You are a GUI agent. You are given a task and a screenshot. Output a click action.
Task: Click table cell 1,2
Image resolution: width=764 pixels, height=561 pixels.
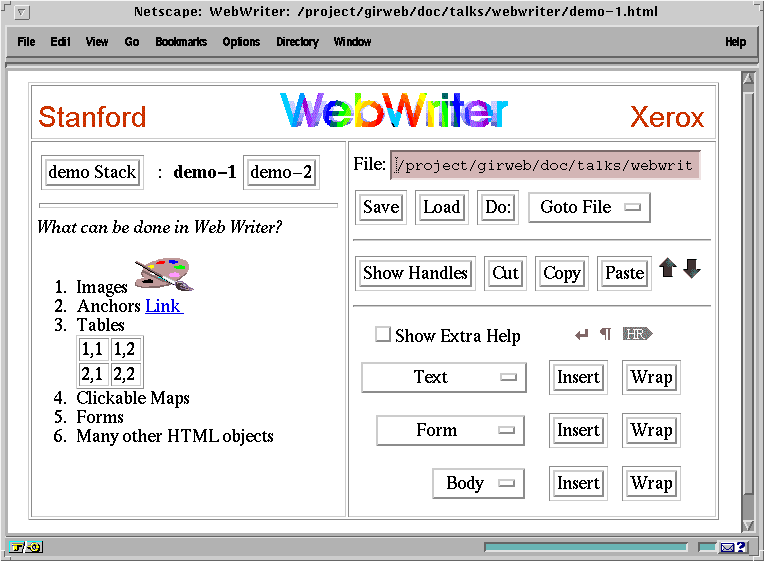(x=125, y=349)
